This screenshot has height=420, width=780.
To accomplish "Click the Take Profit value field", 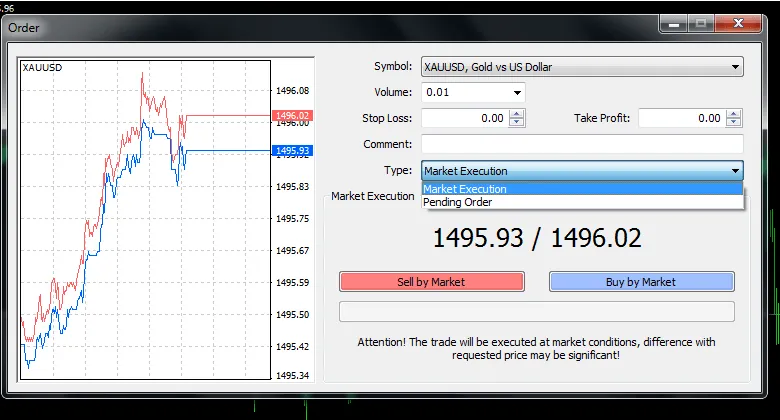I will click(682, 118).
